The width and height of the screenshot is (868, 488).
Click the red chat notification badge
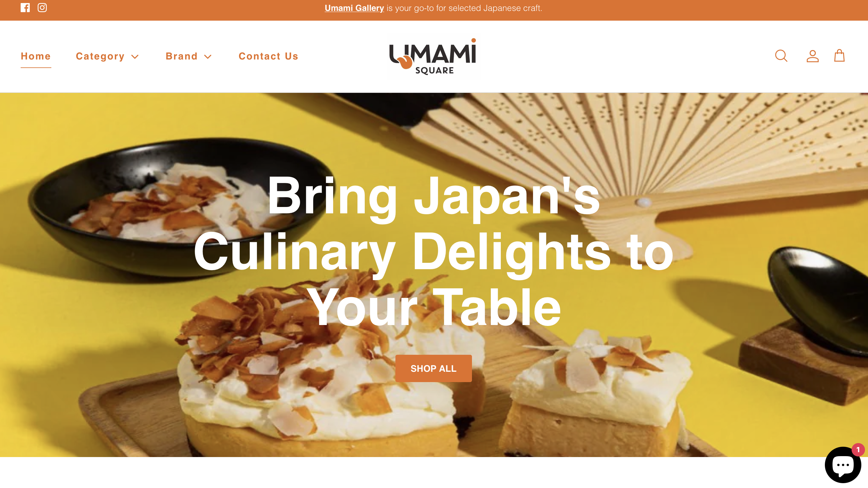(858, 450)
